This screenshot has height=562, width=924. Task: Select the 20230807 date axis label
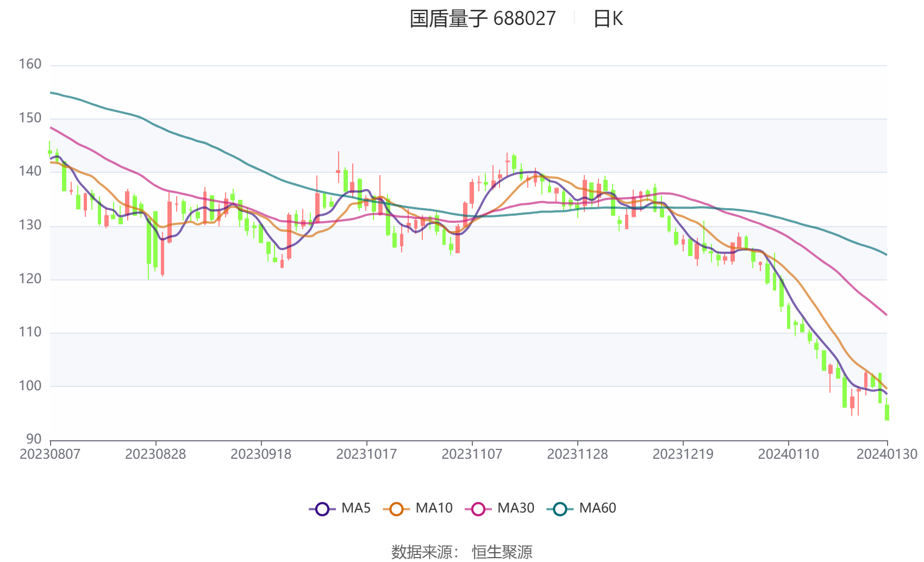[x=50, y=454]
